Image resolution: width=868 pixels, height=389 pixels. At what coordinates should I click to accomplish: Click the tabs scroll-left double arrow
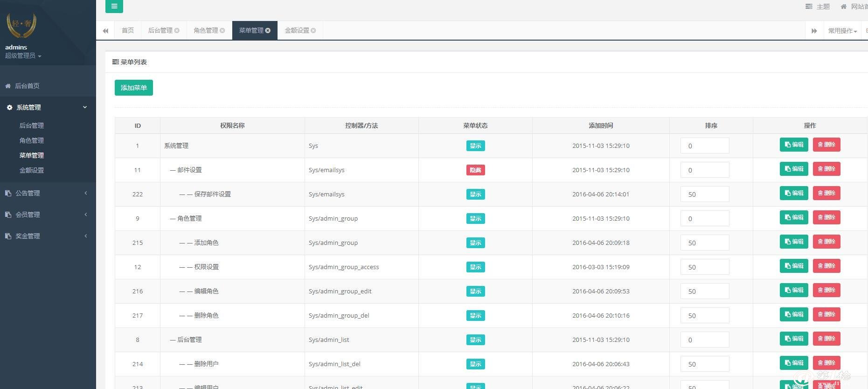pos(105,31)
